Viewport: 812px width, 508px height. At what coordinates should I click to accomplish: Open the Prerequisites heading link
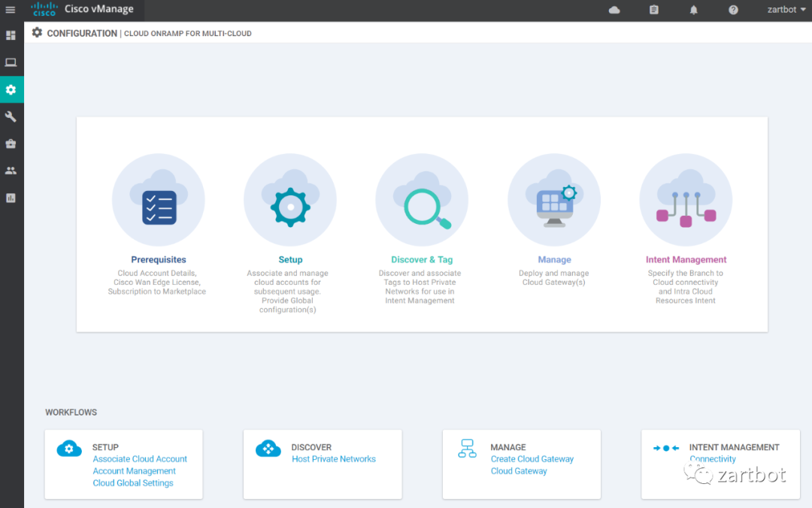159,259
